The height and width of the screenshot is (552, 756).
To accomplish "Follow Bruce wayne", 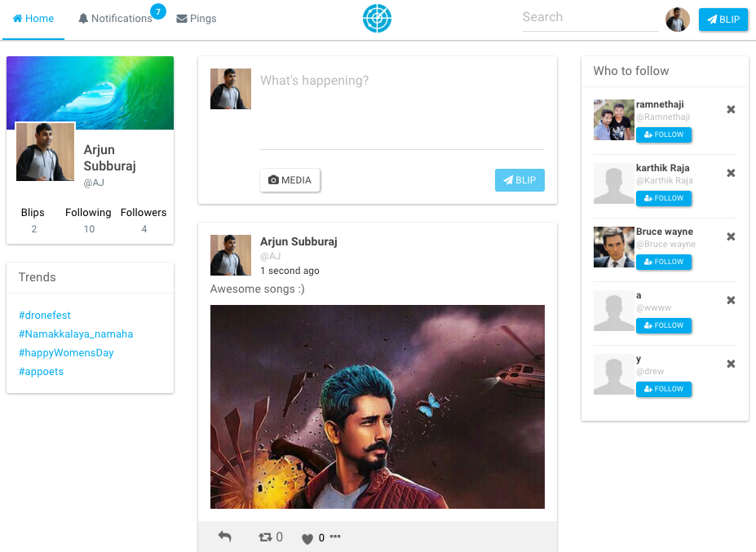I will (664, 263).
